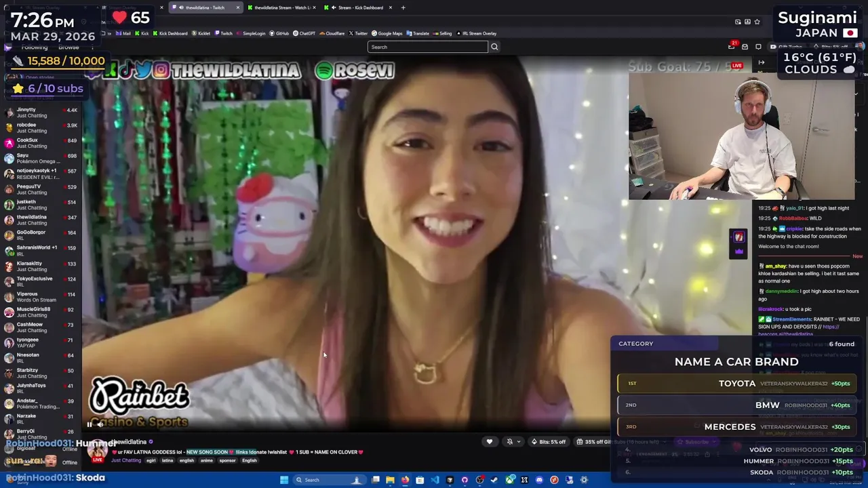Open PeeguuTV channel in sidebar
868x488 pixels.
point(41,189)
